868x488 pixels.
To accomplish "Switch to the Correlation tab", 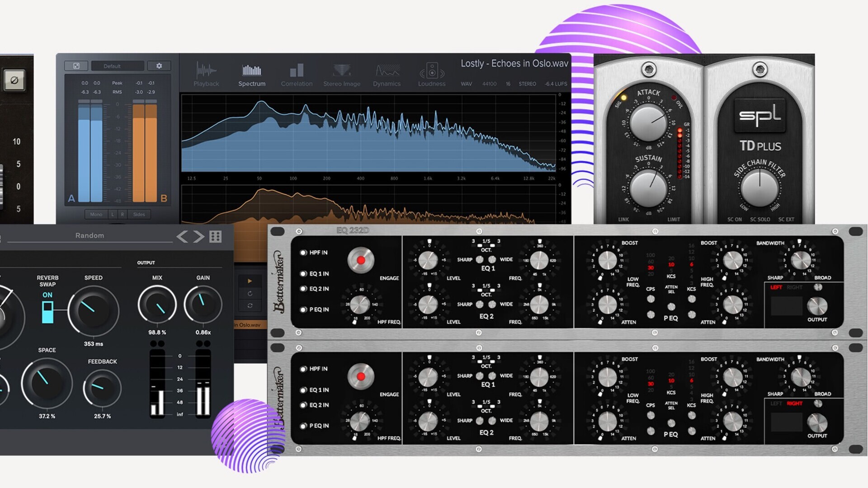I will click(x=297, y=75).
